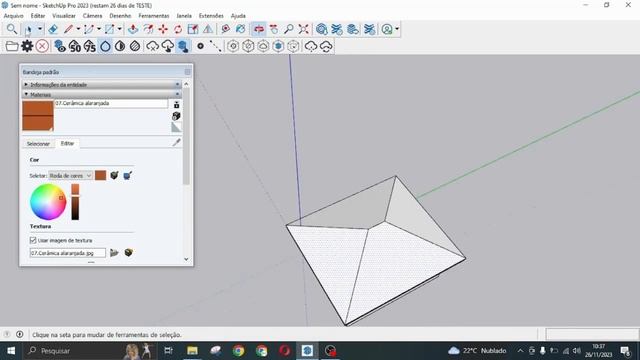Click the browse texture file folder icon
Image resolution: width=640 pixels, height=360 pixels.
click(x=114, y=253)
